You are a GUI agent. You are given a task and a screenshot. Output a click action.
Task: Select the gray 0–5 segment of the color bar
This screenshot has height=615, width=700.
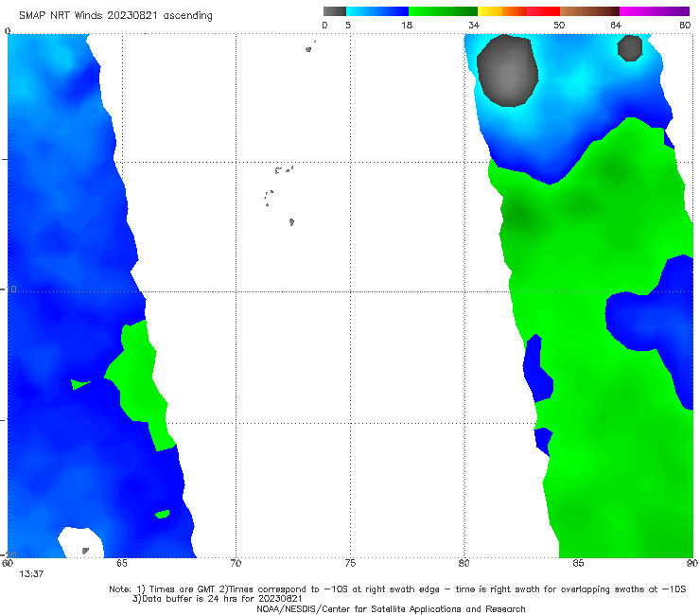tap(335, 11)
